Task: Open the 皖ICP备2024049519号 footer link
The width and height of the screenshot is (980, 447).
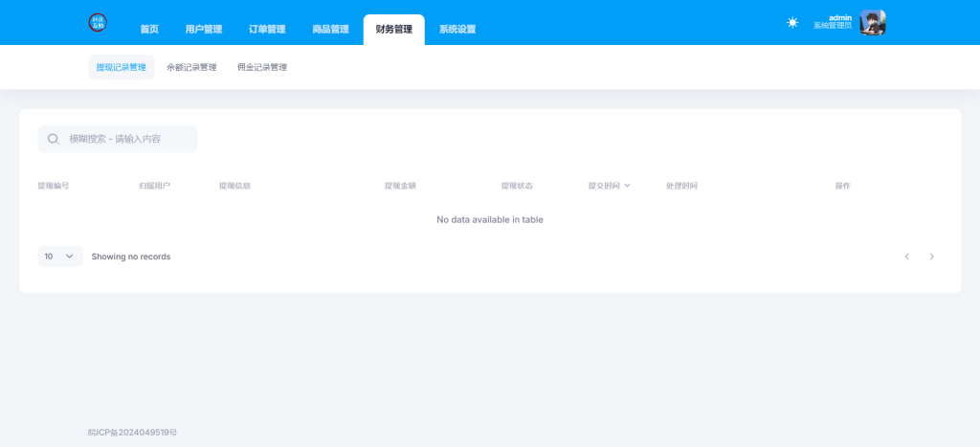Action: point(132,433)
